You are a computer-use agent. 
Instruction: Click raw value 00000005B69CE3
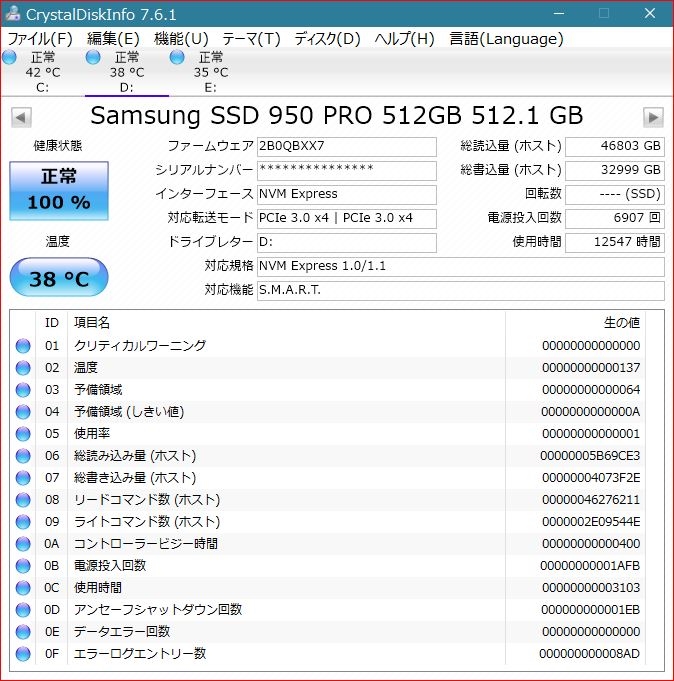[x=590, y=456]
